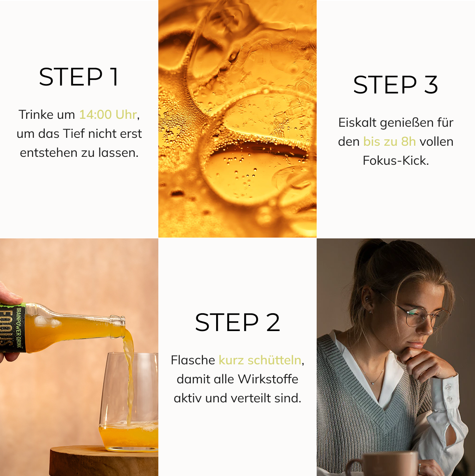Click the STEP 3 heading
The height and width of the screenshot is (476, 475).
395,85
